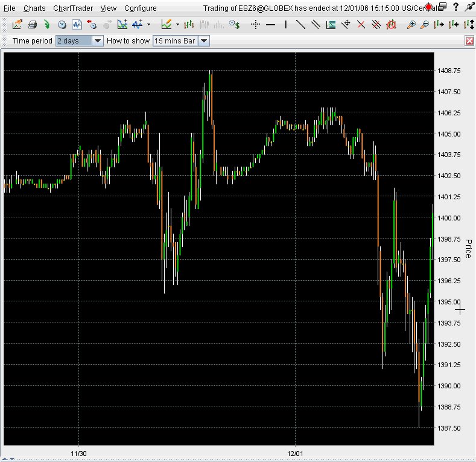Image resolution: width=476 pixels, height=462 pixels.
Task: Click bars with vertical double-arrow icon
Action: 469,24
